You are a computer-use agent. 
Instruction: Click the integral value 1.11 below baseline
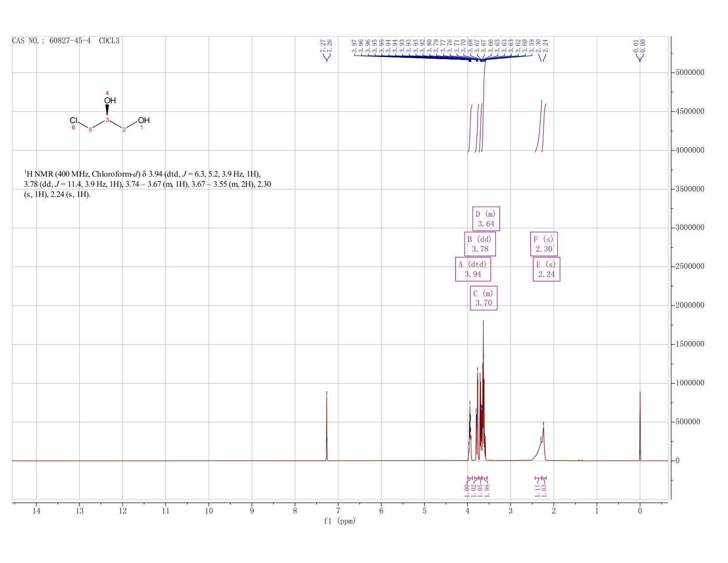(x=537, y=490)
